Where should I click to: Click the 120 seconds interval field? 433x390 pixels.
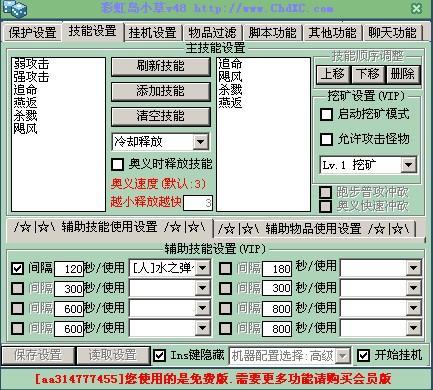69,269
